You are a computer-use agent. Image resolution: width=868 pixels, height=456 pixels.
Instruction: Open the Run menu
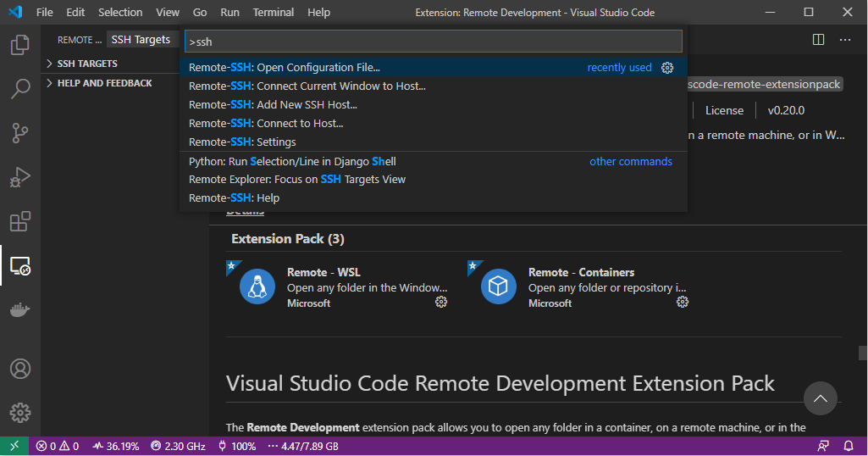(x=229, y=12)
